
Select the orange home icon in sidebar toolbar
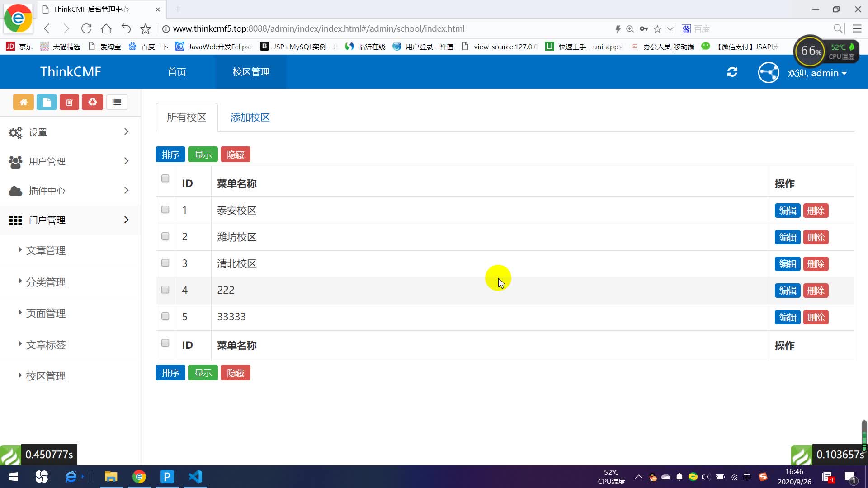coord(24,102)
